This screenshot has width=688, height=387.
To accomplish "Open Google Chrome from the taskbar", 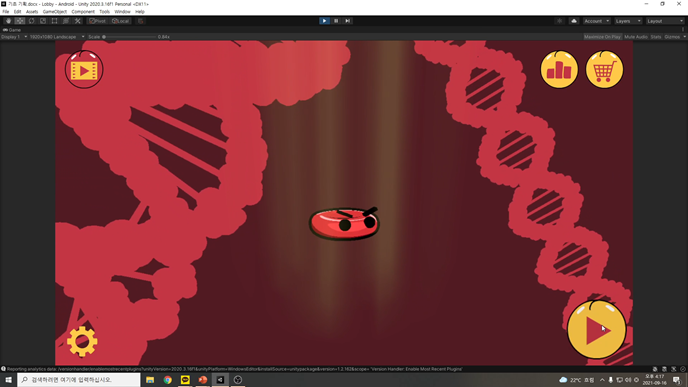I will pyautogui.click(x=168, y=380).
